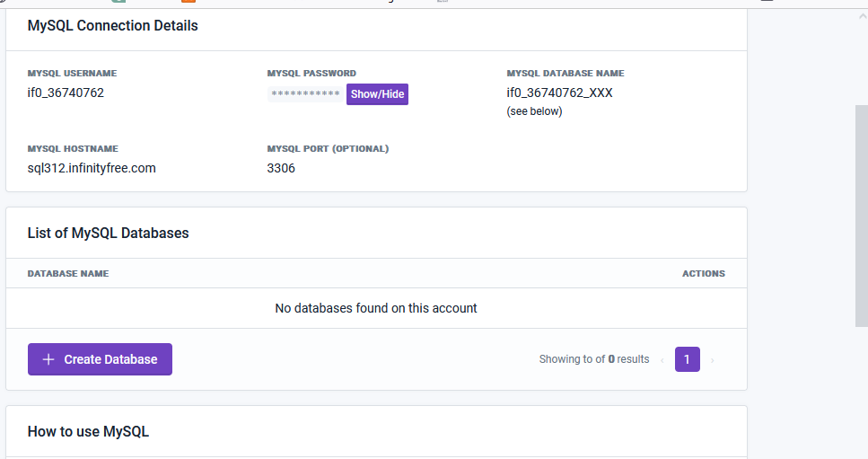Click the database name if0_36740762_XXX
868x459 pixels.
coord(559,93)
